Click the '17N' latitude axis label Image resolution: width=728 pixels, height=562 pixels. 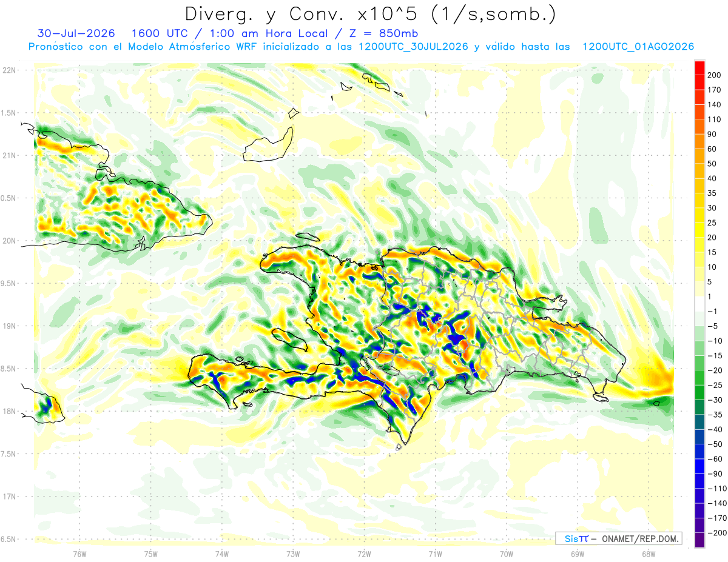click(9, 497)
